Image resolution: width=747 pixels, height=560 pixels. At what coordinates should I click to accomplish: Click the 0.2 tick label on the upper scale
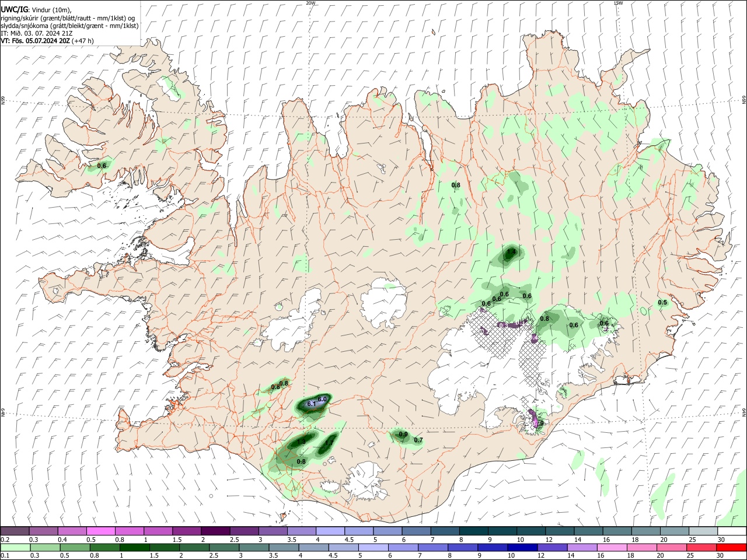point(5,540)
